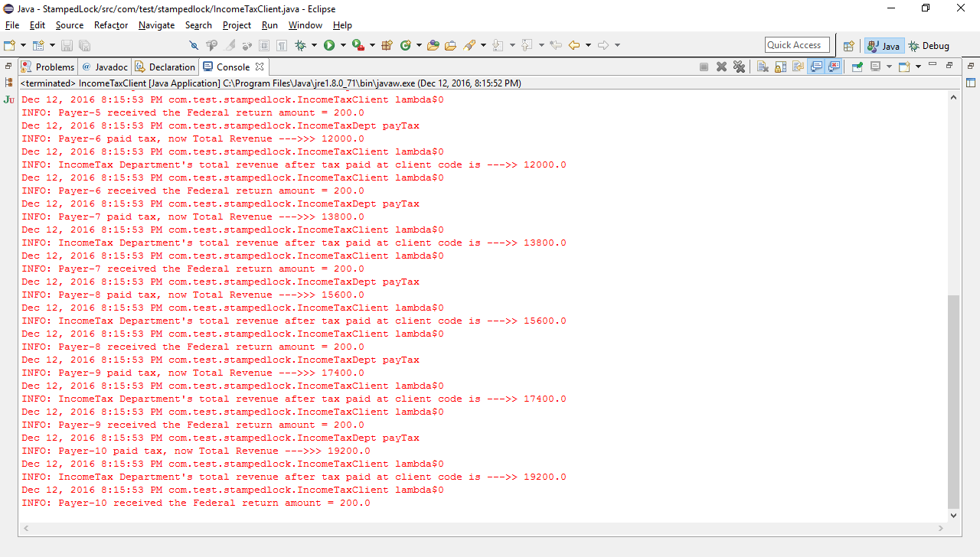Open the File menu
Viewport: 980px width, 557px height.
(12, 25)
